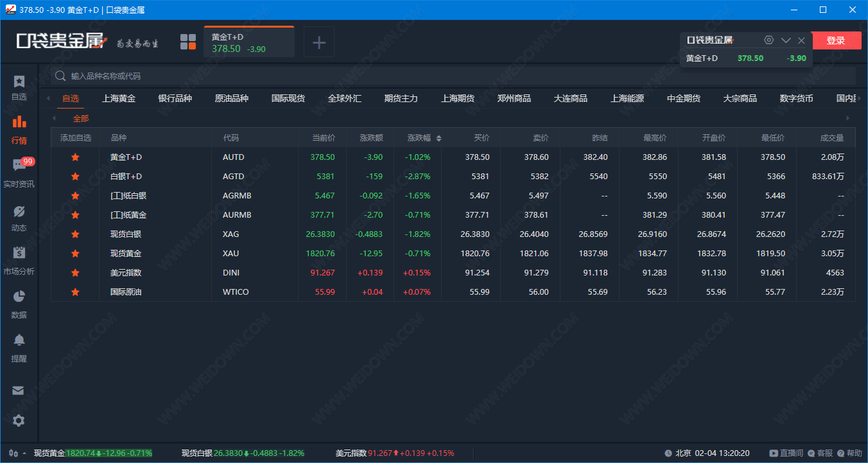The width and height of the screenshot is (868, 463).
Task: Select the XAU code cell
Action: [231, 253]
